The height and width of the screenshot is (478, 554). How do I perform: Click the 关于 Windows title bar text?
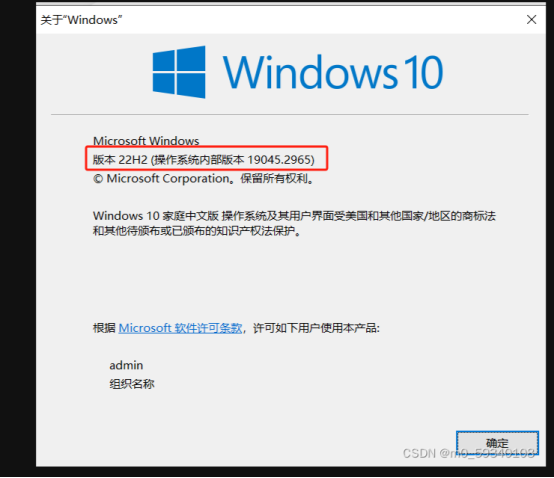[81, 20]
